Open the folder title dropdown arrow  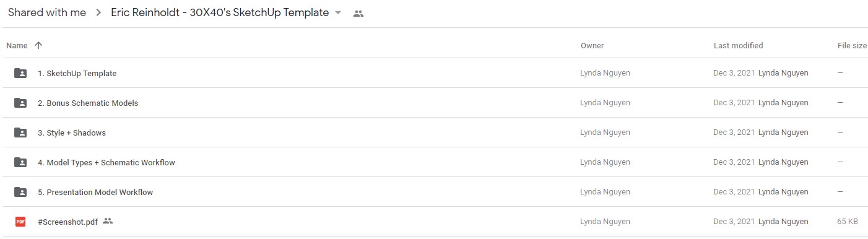tap(337, 13)
